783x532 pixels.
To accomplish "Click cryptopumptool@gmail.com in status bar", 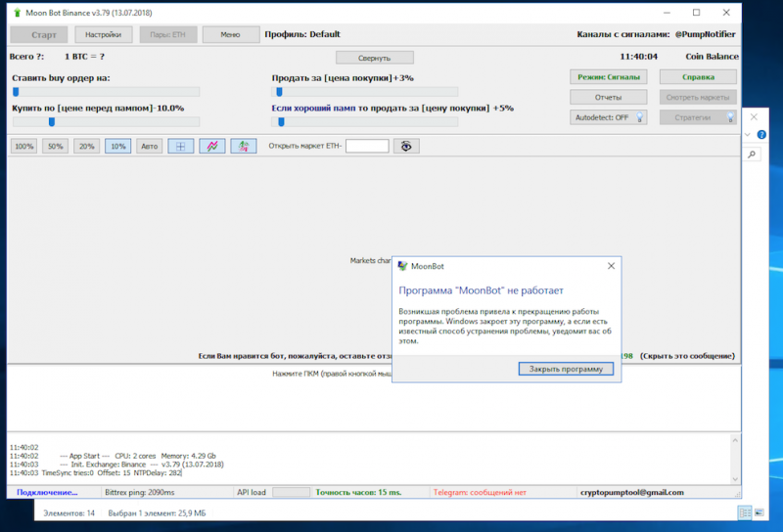I will (631, 492).
